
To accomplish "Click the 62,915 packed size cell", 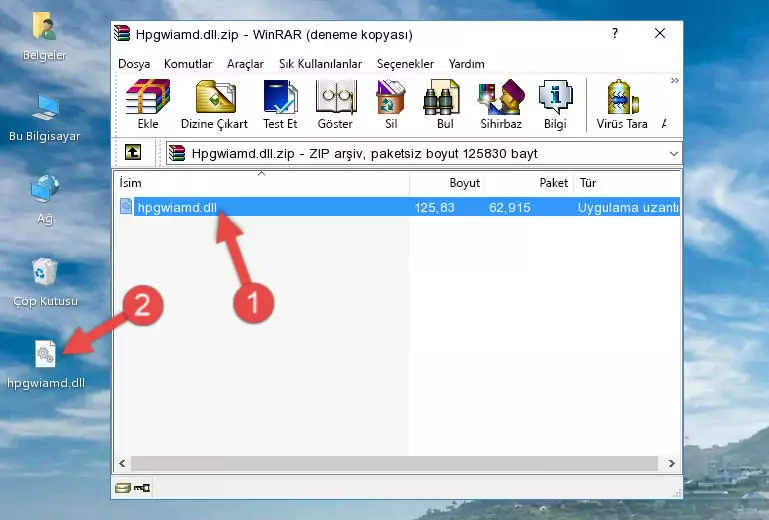I will point(510,208).
